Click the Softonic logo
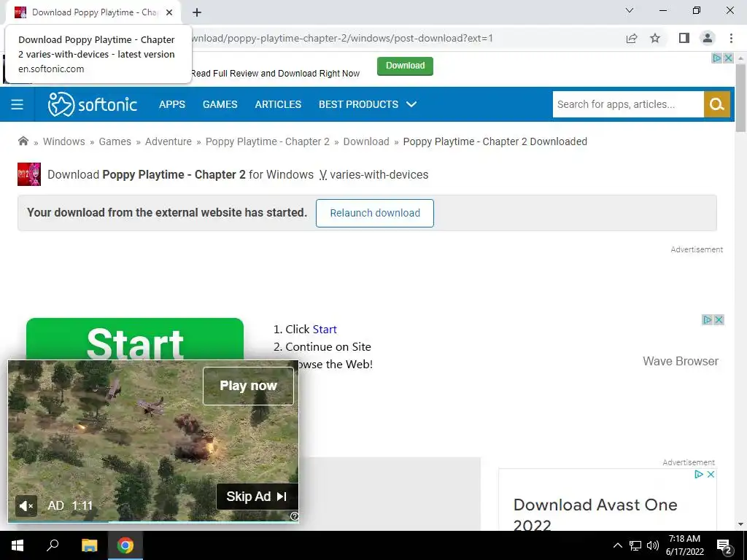 (x=93, y=104)
